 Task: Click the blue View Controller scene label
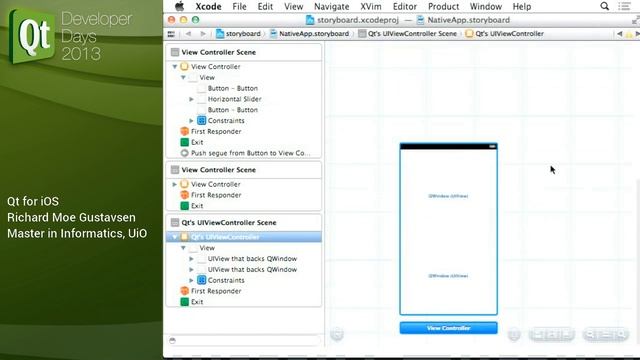449,328
